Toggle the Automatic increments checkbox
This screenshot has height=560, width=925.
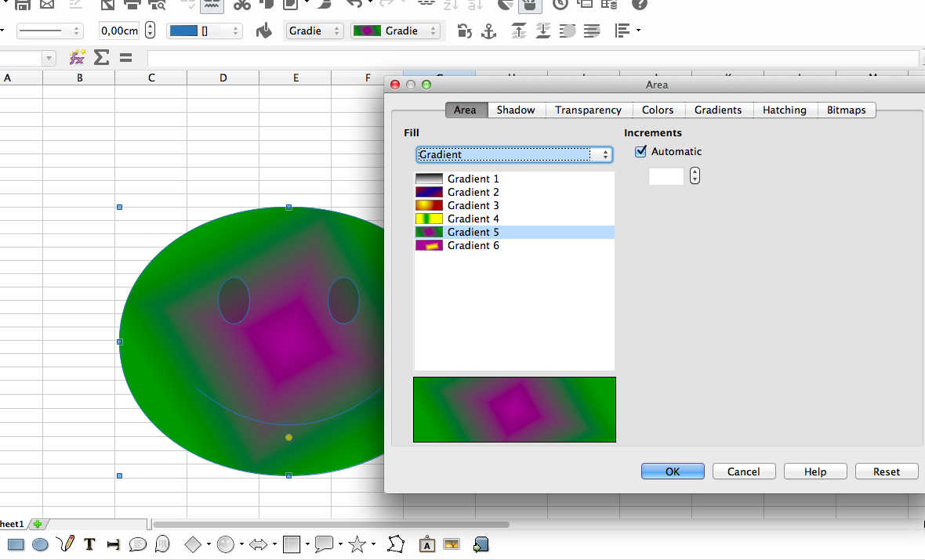[641, 151]
